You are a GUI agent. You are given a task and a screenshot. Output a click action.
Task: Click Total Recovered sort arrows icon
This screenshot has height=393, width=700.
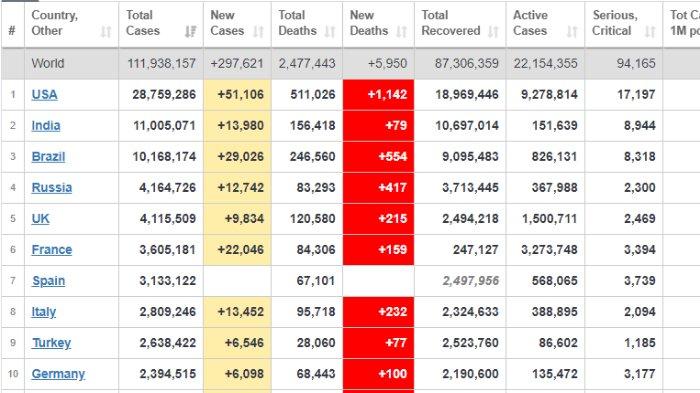pyautogui.click(x=493, y=32)
